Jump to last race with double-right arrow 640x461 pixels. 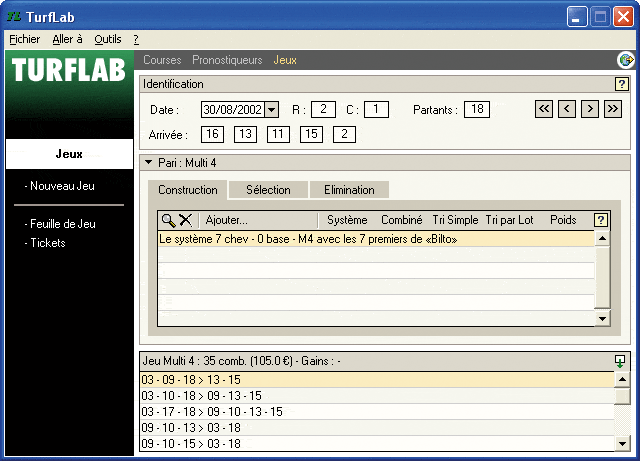pos(613,109)
